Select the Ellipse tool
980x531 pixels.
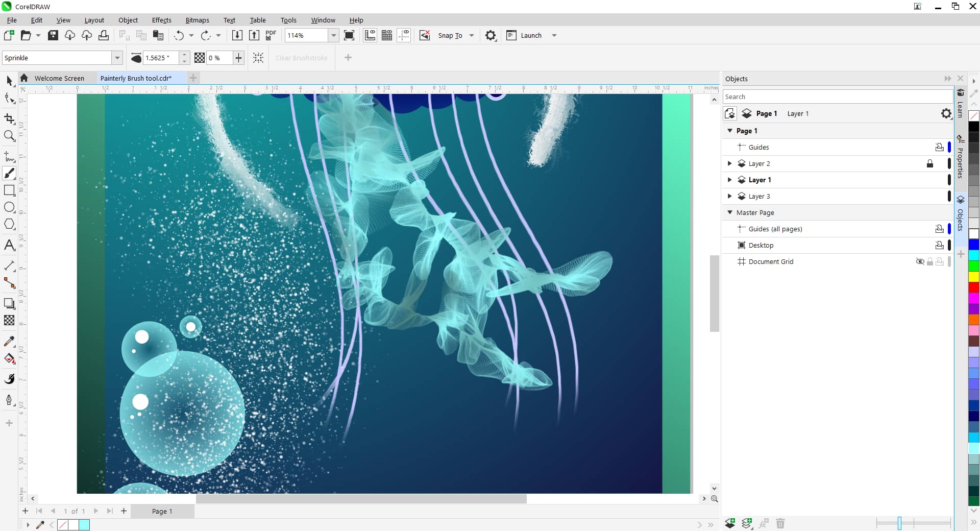click(x=9, y=207)
